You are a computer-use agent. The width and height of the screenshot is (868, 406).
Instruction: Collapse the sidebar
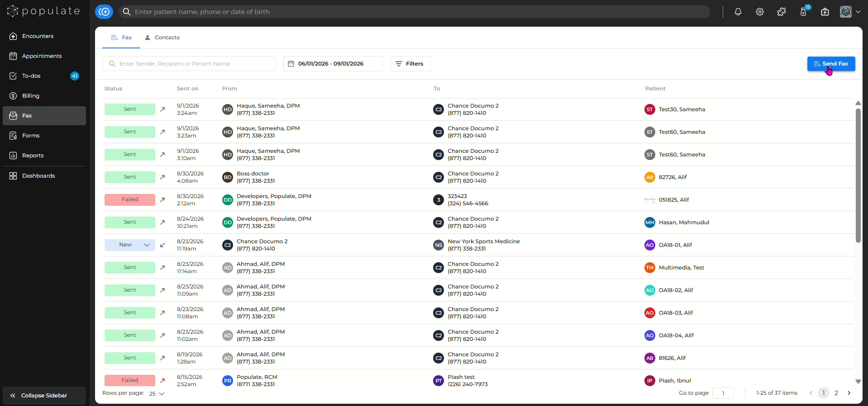[x=44, y=396]
